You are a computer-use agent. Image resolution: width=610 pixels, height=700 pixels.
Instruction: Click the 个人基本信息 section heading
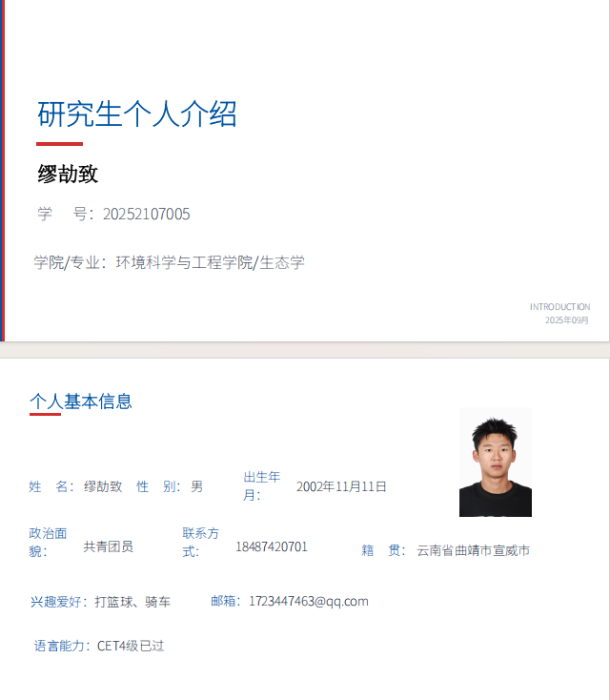click(81, 401)
